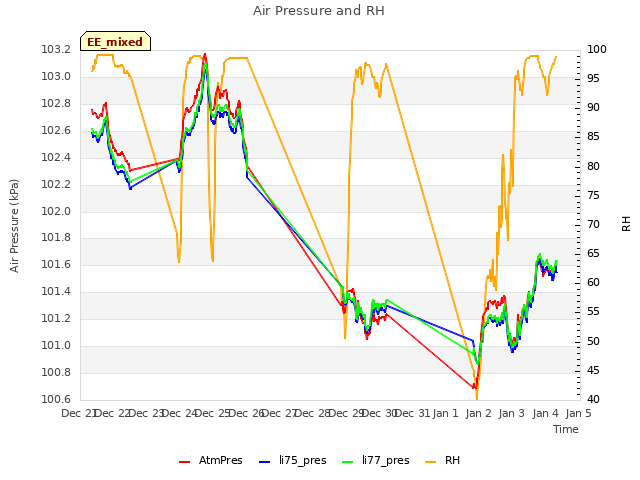Click the Dec 31 date tick label
The image size is (640, 480).
(413, 413)
